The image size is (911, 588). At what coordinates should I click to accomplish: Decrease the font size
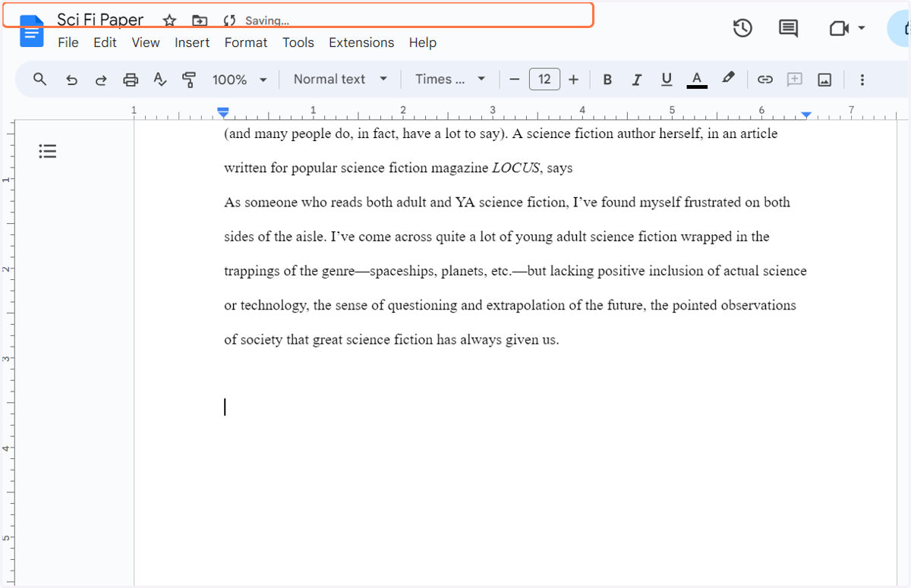click(x=514, y=79)
